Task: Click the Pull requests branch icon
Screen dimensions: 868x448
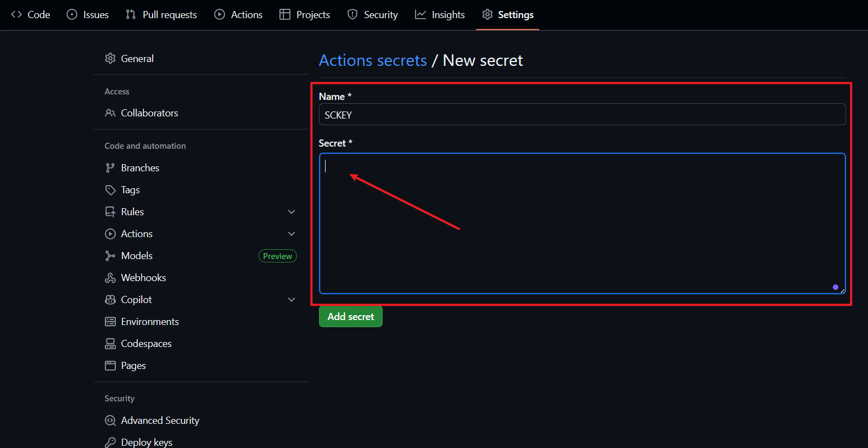Action: [131, 14]
